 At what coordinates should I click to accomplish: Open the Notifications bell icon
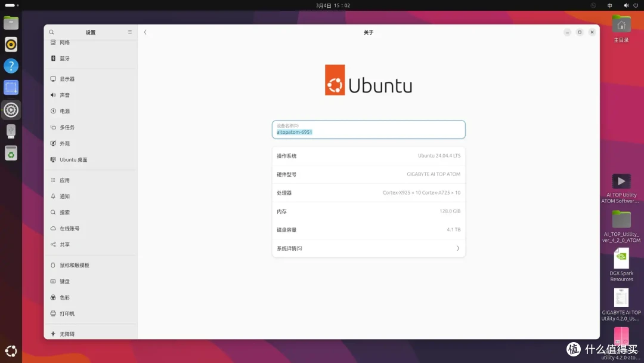(53, 196)
